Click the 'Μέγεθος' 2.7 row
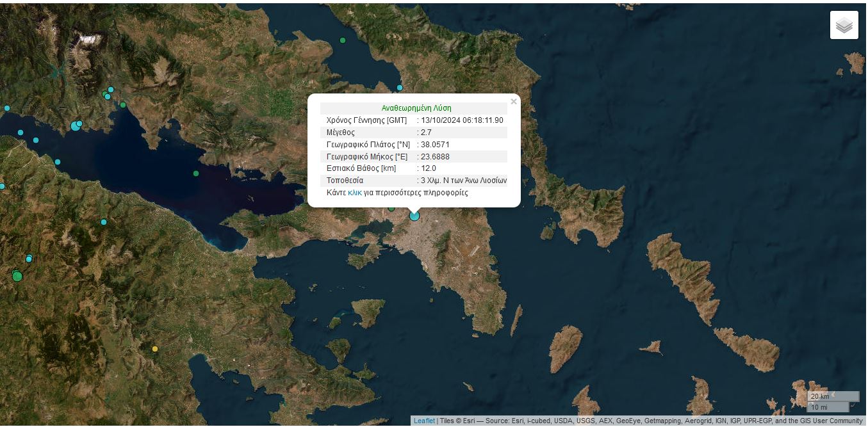This screenshot has height=427, width=868. (413, 133)
